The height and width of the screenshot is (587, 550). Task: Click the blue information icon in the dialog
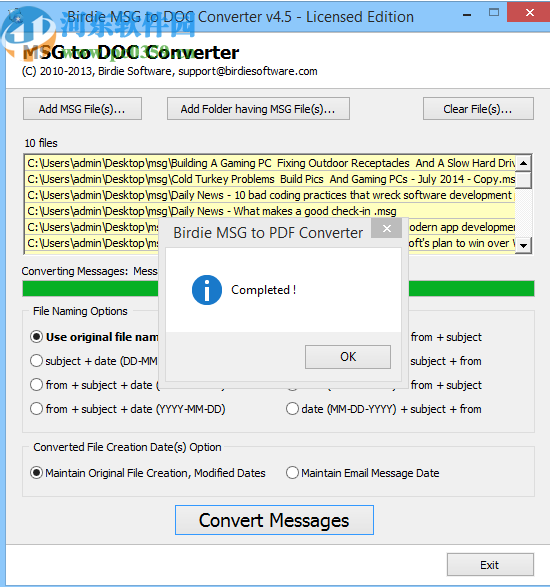(207, 290)
